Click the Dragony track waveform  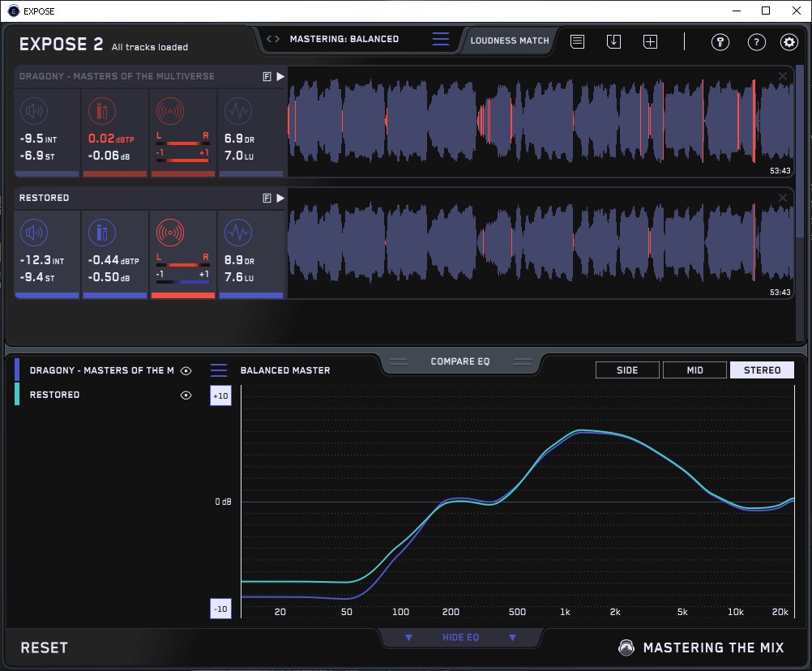point(541,122)
